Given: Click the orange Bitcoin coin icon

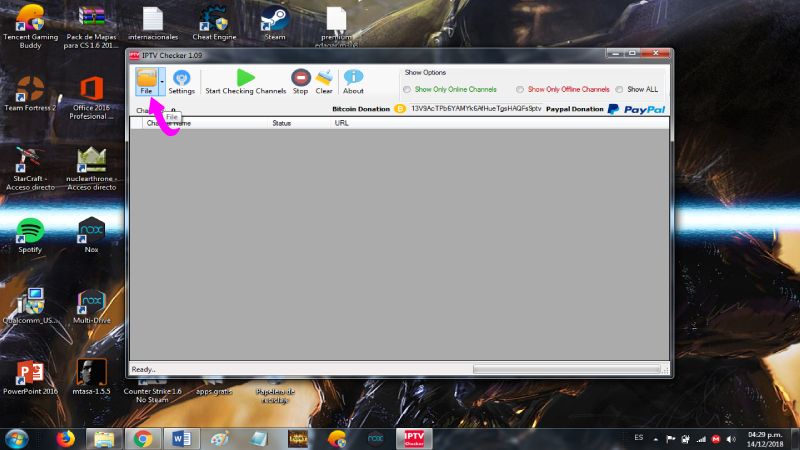Looking at the screenshot, I should pyautogui.click(x=399, y=109).
